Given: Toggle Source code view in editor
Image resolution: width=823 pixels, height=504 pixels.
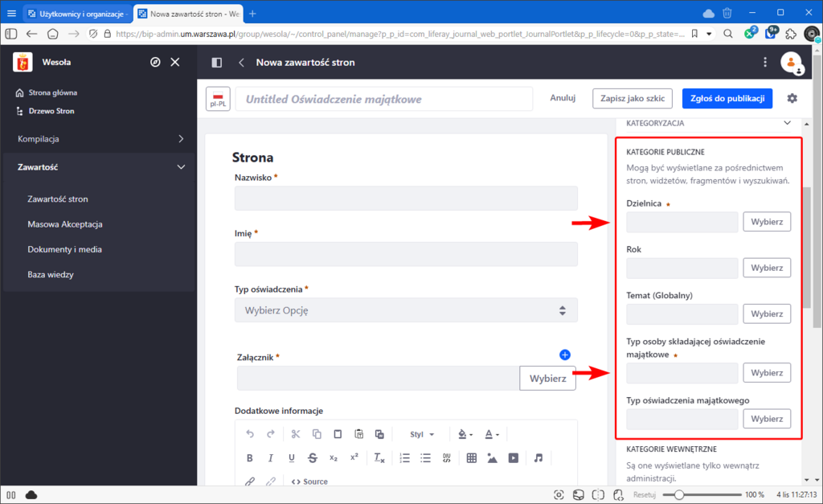Looking at the screenshot, I should pyautogui.click(x=309, y=481).
